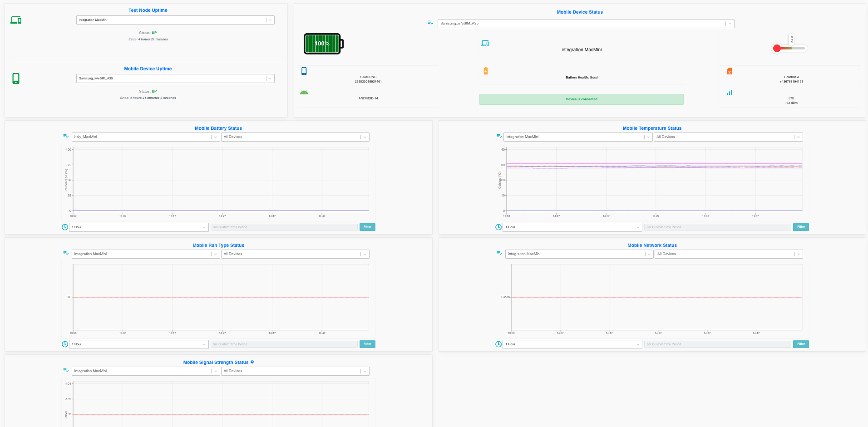Click the red temperature slider knob
This screenshot has height=427, width=868.
(777, 48)
